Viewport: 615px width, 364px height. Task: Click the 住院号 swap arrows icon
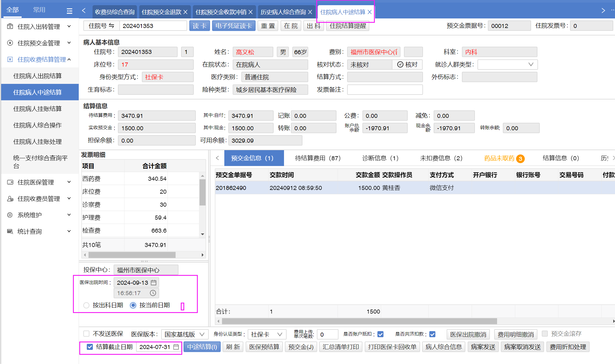coord(112,26)
